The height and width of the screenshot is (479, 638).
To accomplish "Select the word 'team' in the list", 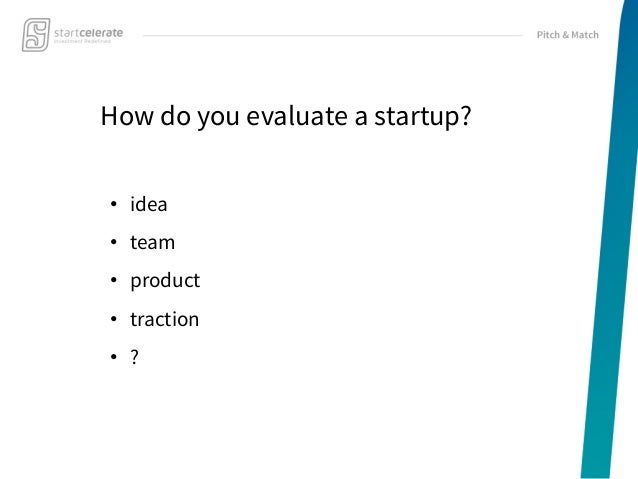I will point(153,242).
